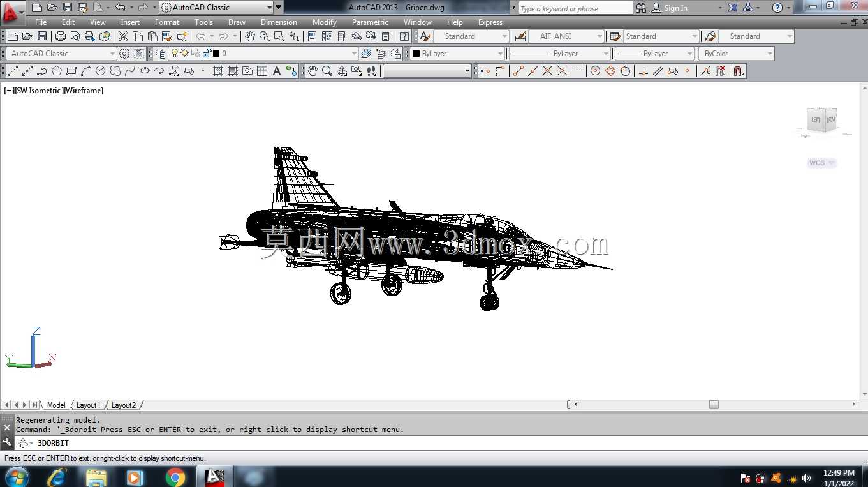
Task: Click the Wireframe visual style label
Action: pos(84,91)
